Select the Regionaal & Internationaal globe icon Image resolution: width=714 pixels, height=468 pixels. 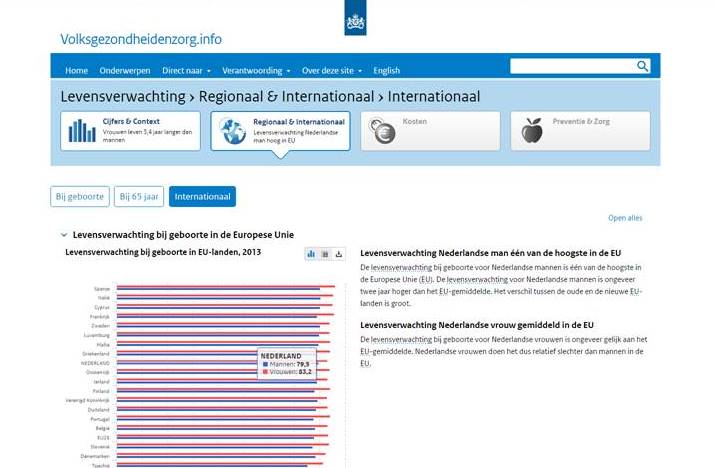pyautogui.click(x=233, y=131)
